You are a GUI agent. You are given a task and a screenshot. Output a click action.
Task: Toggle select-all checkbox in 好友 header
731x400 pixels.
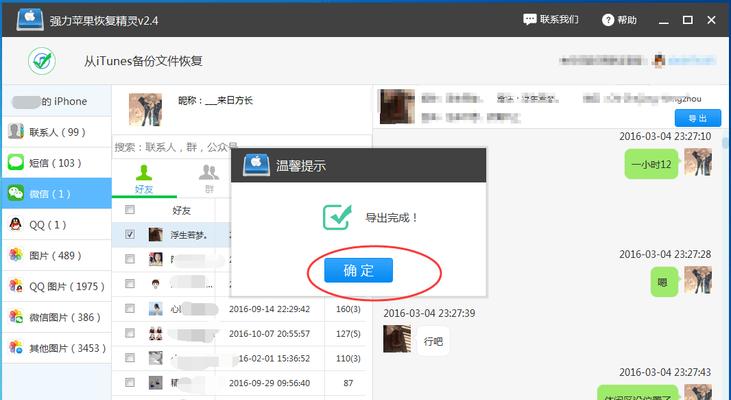[129, 211]
